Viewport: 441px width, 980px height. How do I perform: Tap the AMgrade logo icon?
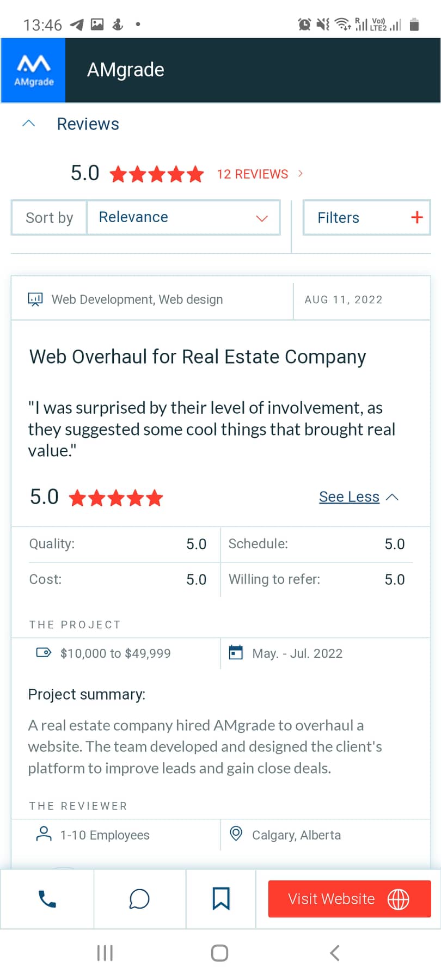click(x=33, y=70)
